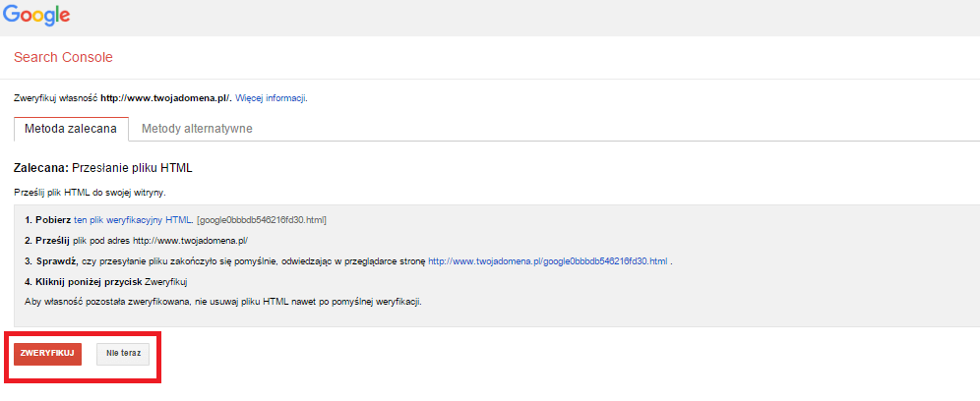
Task: Click the bold http://www.twojadomena.pl/ property address
Action: pyautogui.click(x=166, y=98)
